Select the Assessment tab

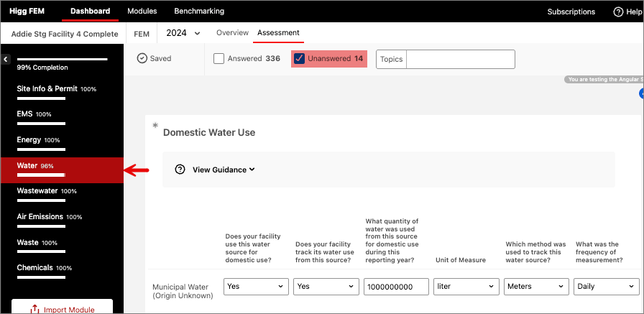pos(278,33)
